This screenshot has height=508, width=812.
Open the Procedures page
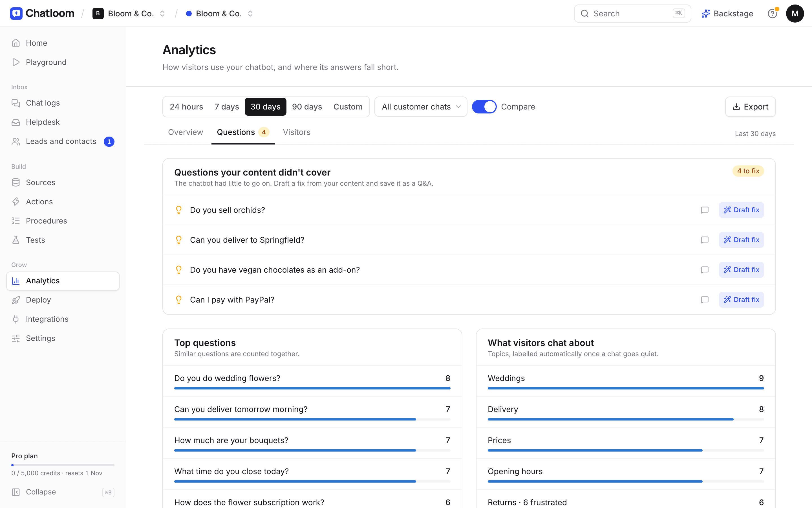click(63, 221)
